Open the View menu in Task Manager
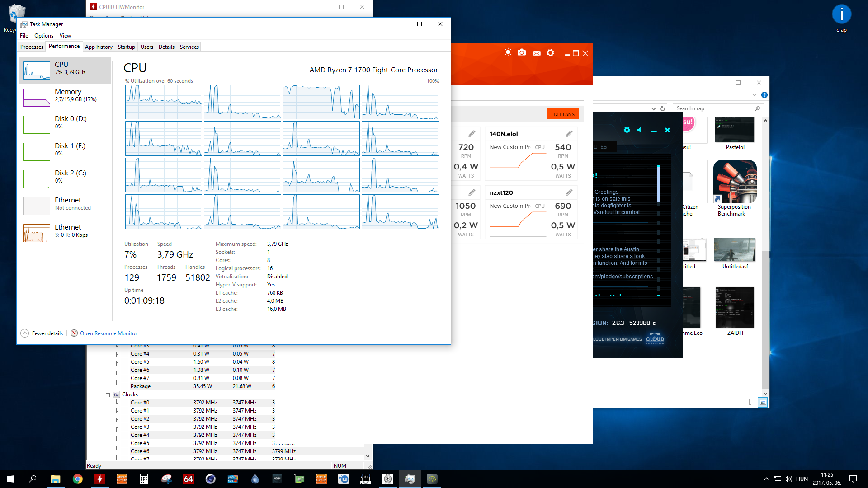 tap(66, 36)
